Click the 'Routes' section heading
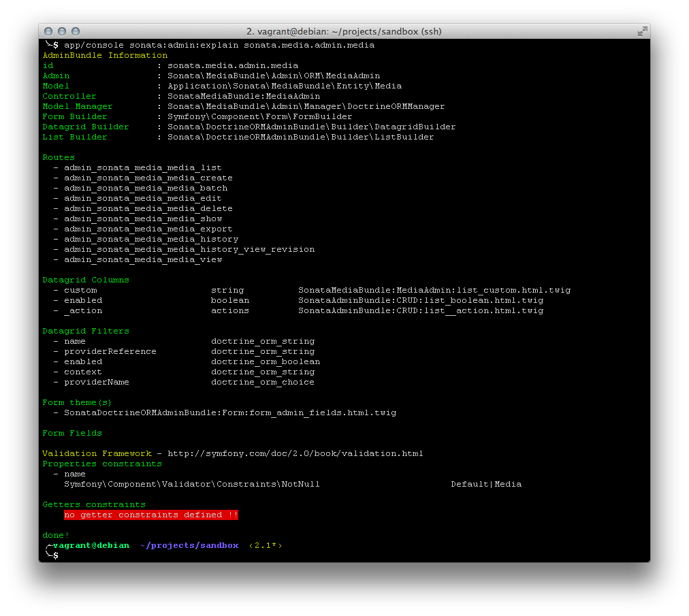689x616 pixels. point(59,157)
